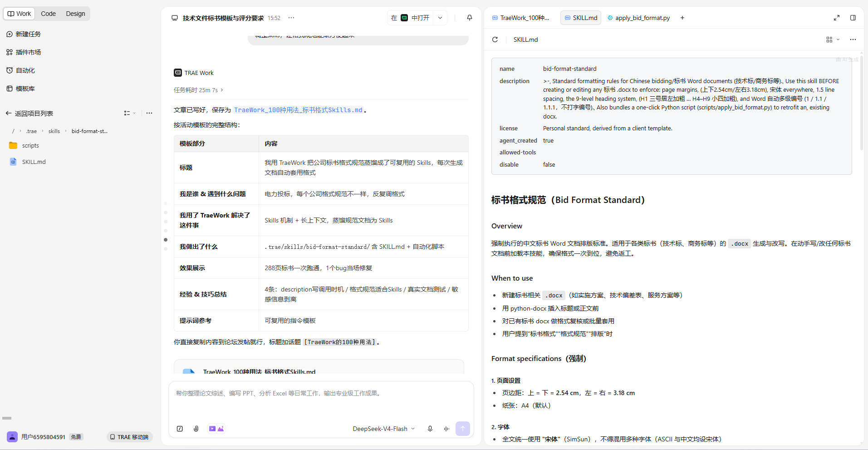Viewport: 868px width, 450px height.
Task: Click the chat title icon
Action: tap(175, 18)
